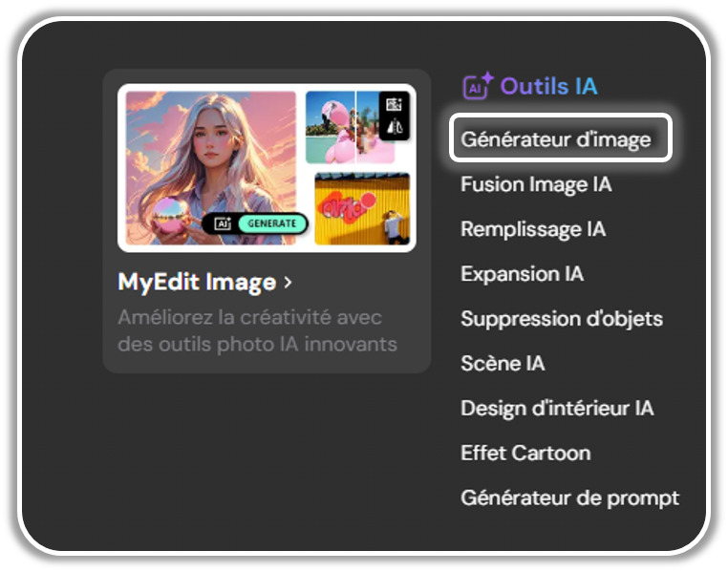Open Design d'intérieur IA
728x572 pixels.
click(557, 409)
